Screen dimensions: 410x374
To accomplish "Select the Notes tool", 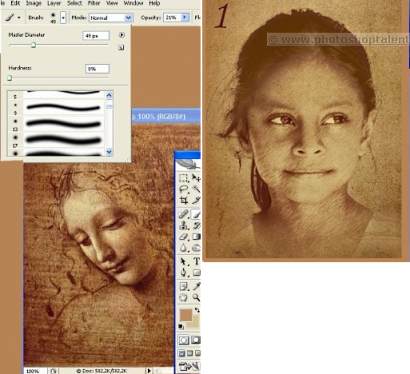I will click(183, 286).
